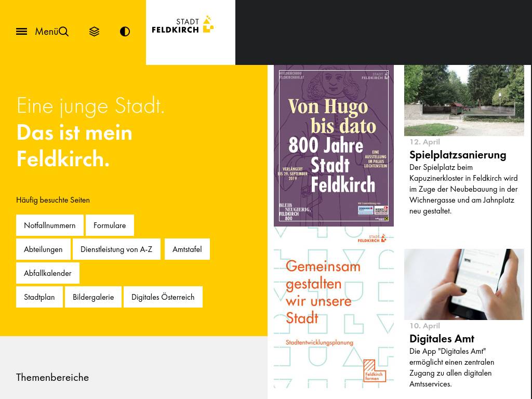View the Abfallkalender
532x399 pixels.
(48, 273)
